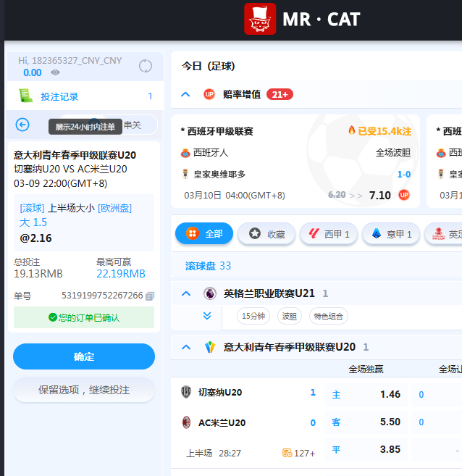462x476 pixels.
Task: Click the UP icon next to 7.10
Action: click(x=404, y=195)
